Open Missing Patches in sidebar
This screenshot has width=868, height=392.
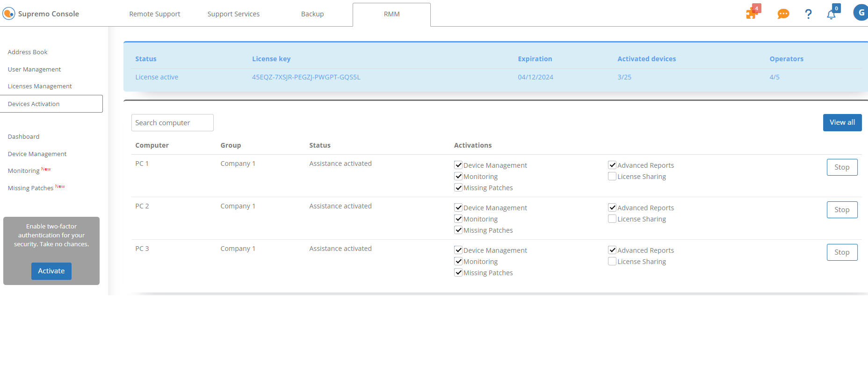(30, 188)
